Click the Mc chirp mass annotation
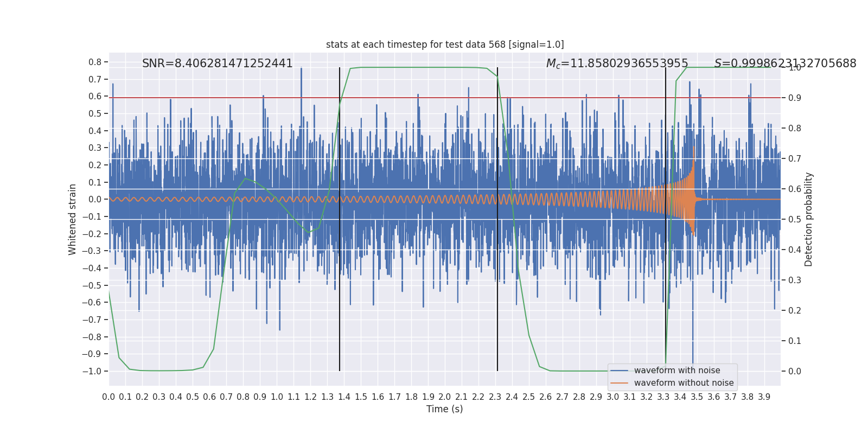 617,63
